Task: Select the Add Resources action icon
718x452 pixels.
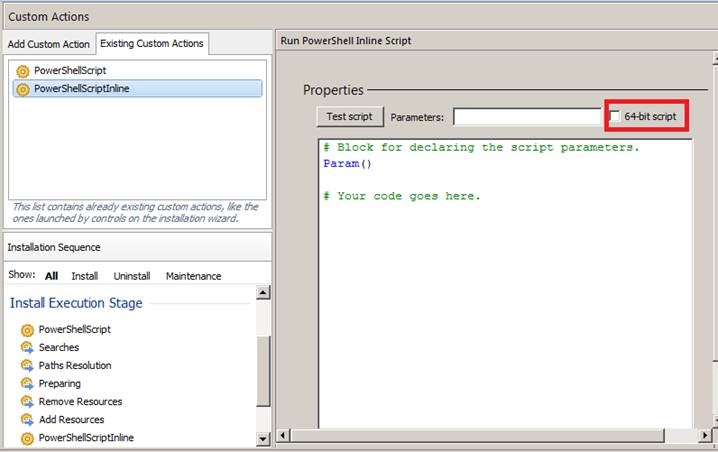Action: 27,419
